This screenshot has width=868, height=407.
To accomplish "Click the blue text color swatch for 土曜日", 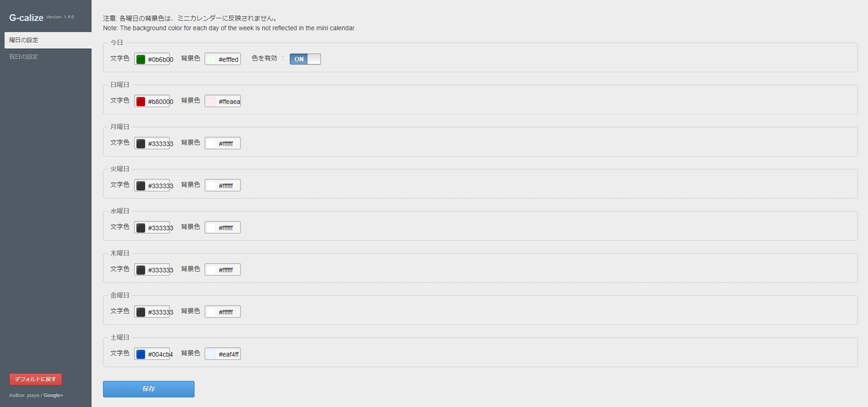I will pyautogui.click(x=141, y=354).
